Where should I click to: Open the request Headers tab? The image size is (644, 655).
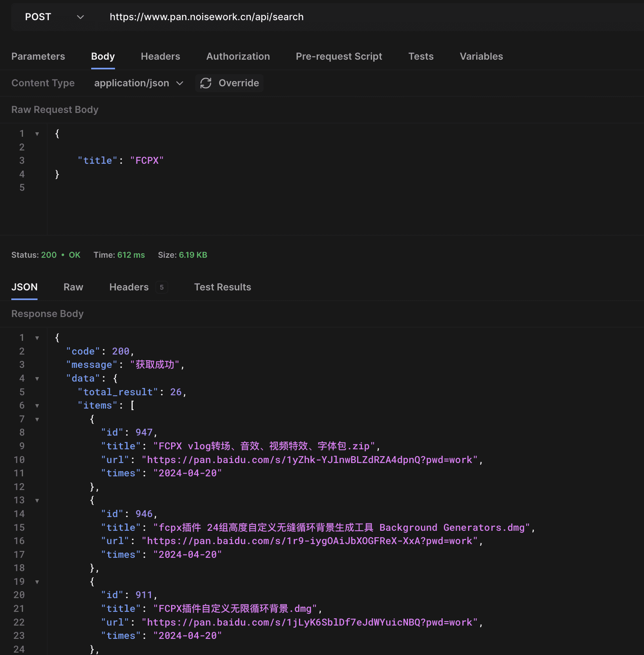pos(160,56)
